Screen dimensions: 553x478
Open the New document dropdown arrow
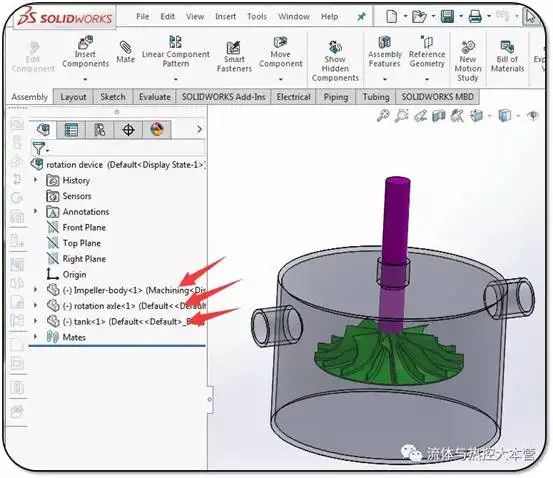point(405,16)
